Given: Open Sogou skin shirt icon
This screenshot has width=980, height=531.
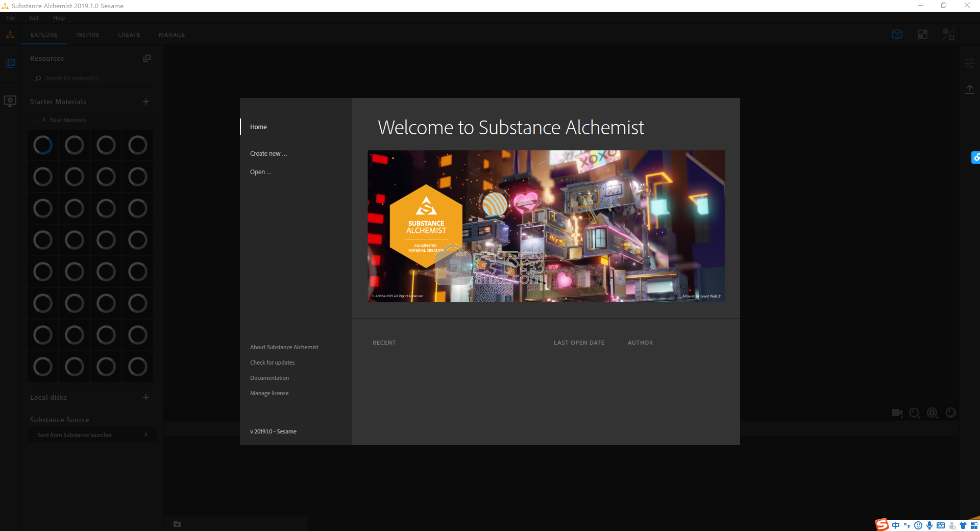Looking at the screenshot, I should point(963,525).
